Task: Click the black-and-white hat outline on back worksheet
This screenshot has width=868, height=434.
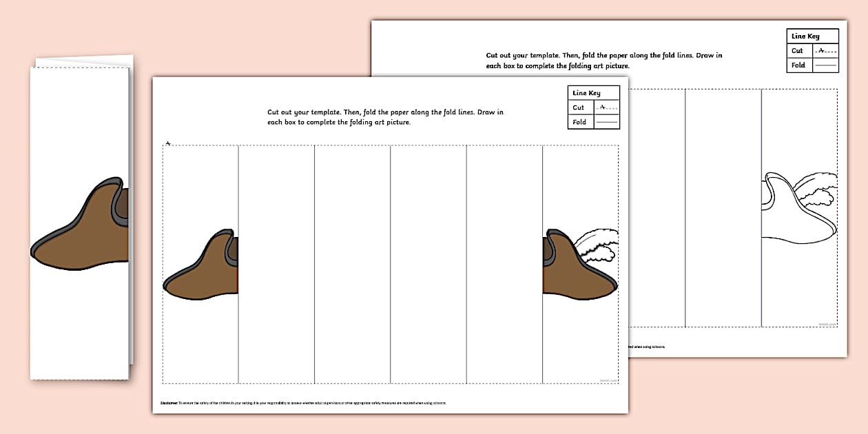Action: click(x=800, y=207)
